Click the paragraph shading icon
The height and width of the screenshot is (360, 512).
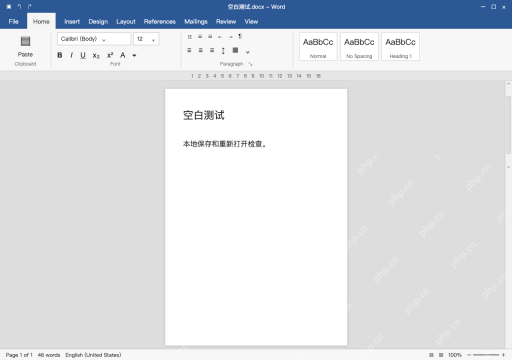[x=235, y=50]
